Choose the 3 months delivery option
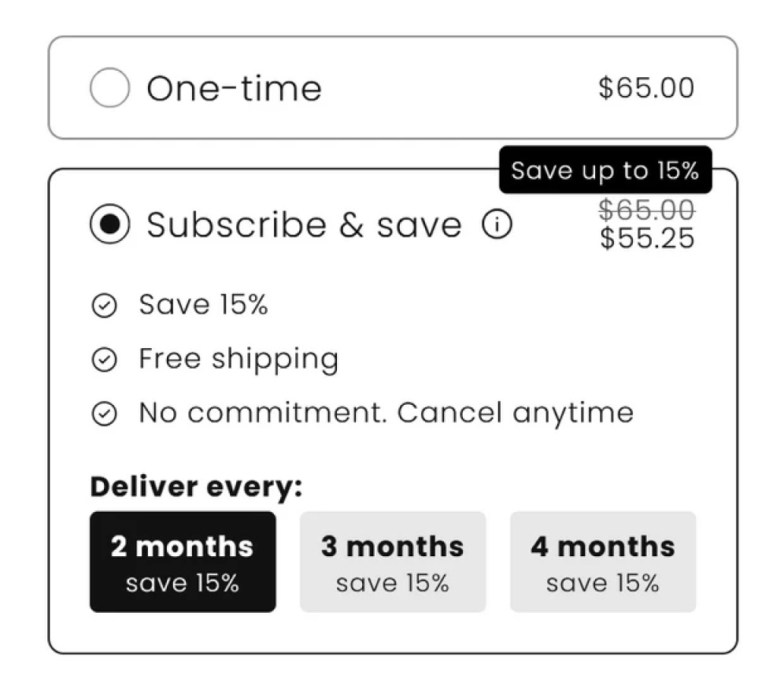Image resolution: width=784 pixels, height=690 pixels. (393, 562)
